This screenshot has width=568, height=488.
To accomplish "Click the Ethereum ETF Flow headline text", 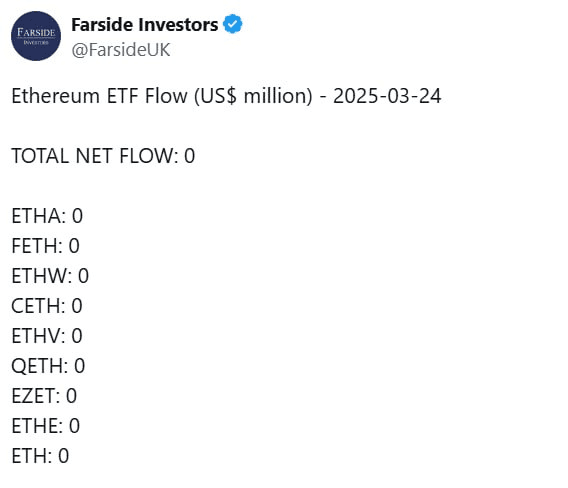I will (226, 96).
